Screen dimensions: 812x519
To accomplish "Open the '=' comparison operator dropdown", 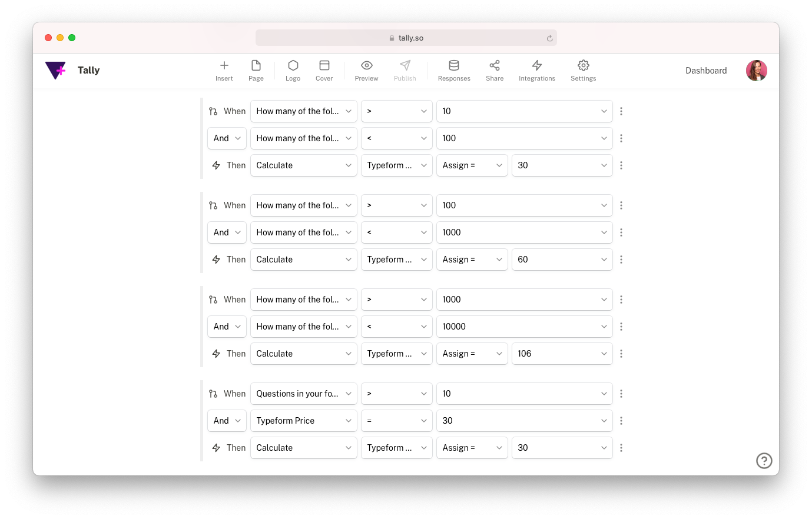I will [x=396, y=421].
